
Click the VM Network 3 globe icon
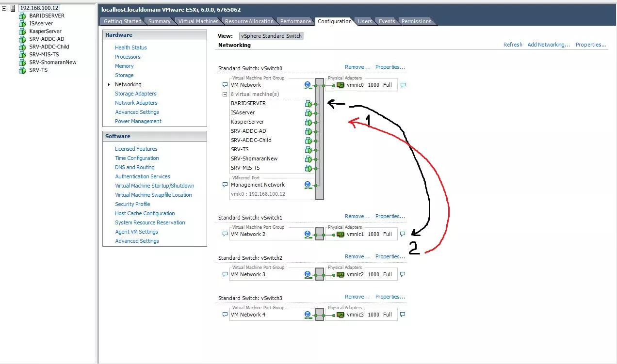[308, 274]
